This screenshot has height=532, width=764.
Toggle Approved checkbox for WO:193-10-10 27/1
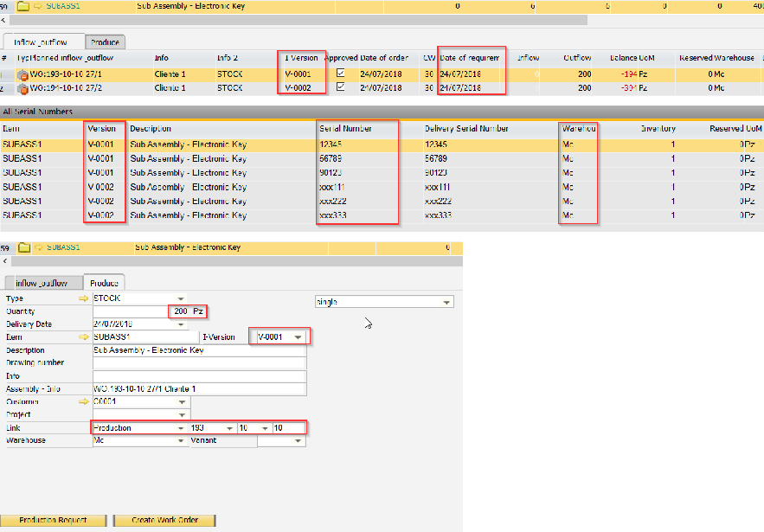341,73
